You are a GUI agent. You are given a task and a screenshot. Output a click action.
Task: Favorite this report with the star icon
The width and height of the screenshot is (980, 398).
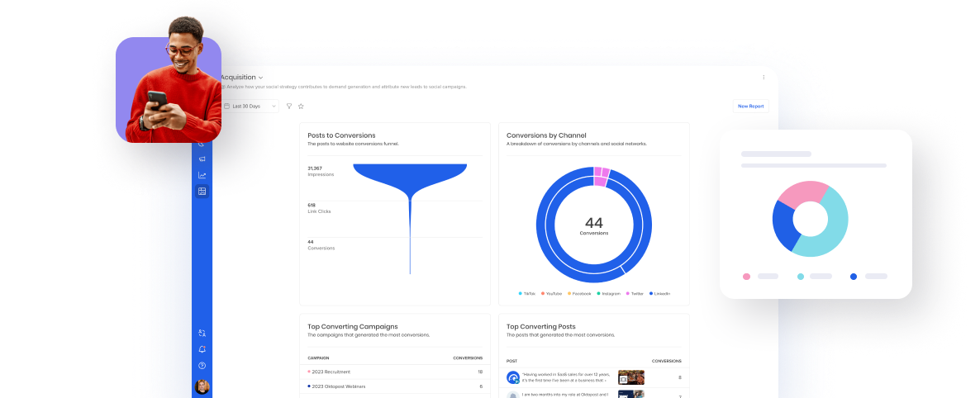coord(301,107)
